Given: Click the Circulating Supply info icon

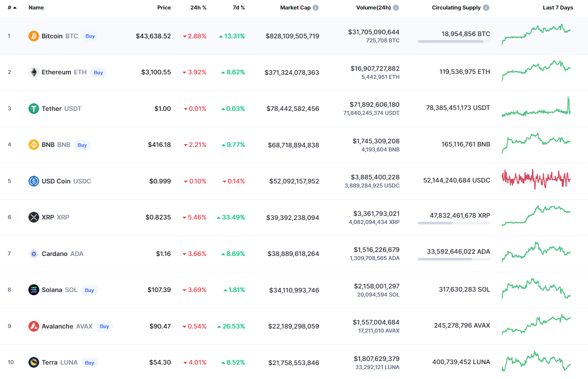Looking at the screenshot, I should (486, 8).
